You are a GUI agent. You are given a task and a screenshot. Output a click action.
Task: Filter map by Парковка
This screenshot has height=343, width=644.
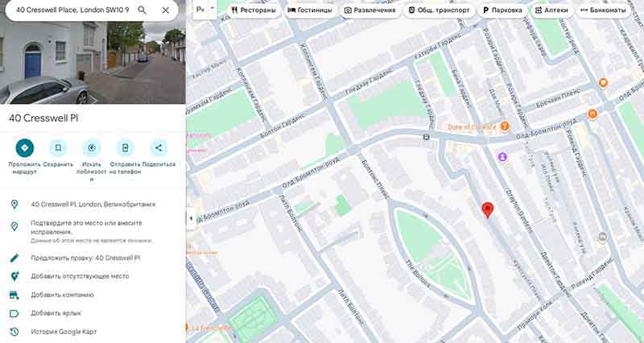coord(502,10)
